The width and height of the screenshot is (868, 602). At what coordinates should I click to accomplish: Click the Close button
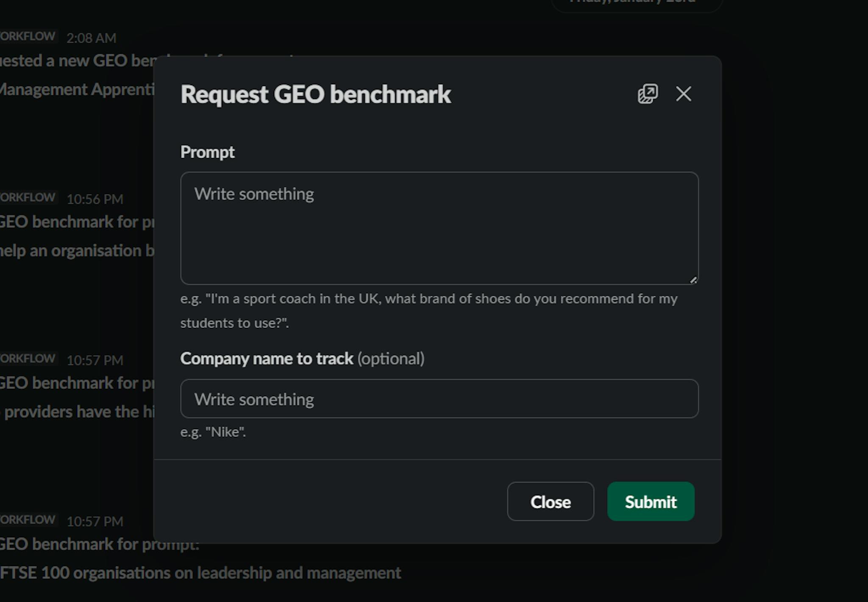pos(550,502)
